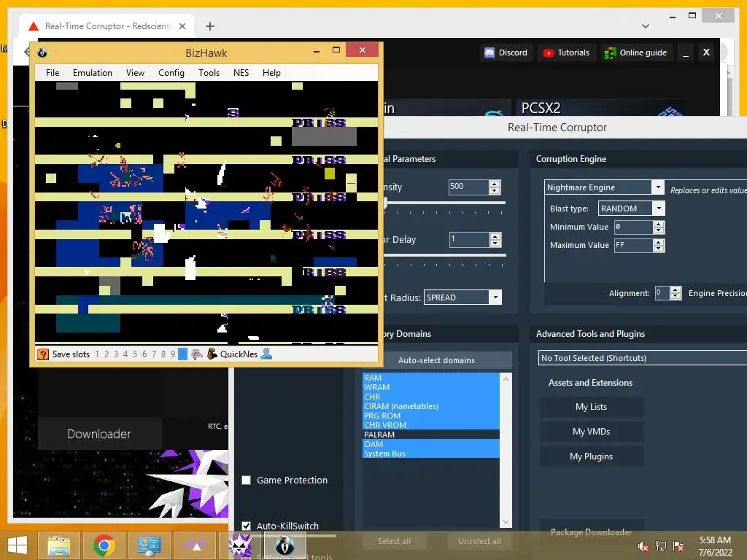
Task: Click the QuickNes core icon in status bar
Action: [x=212, y=354]
